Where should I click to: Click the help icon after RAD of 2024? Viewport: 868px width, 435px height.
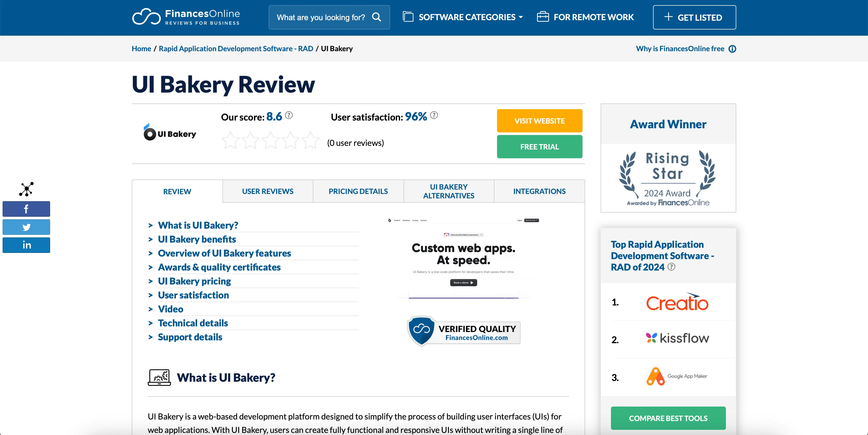(x=671, y=267)
